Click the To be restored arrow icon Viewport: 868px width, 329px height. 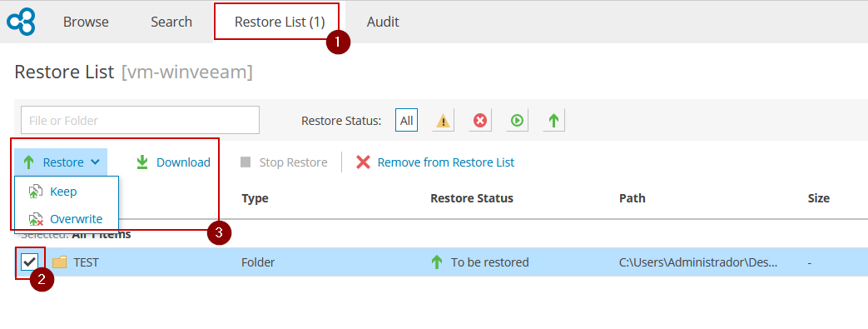tap(437, 262)
